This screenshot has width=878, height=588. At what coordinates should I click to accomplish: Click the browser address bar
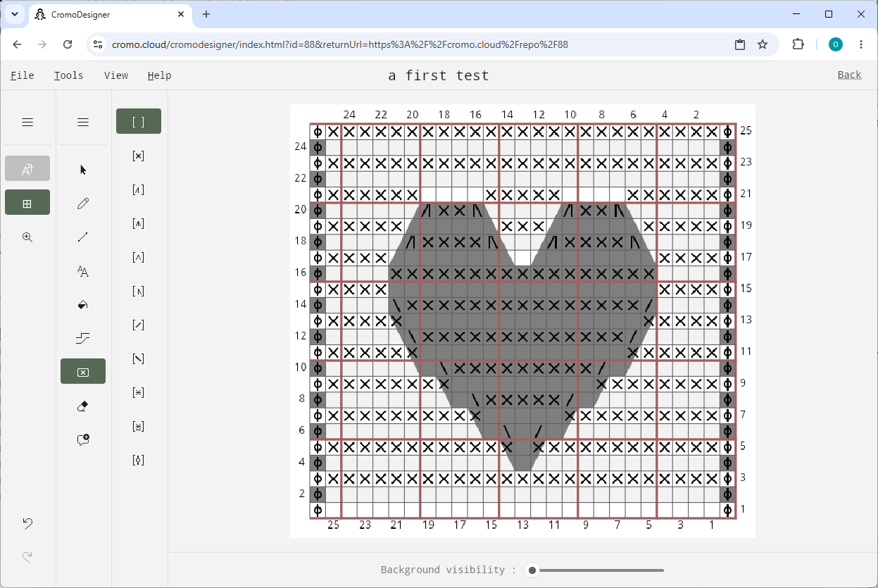click(415, 44)
